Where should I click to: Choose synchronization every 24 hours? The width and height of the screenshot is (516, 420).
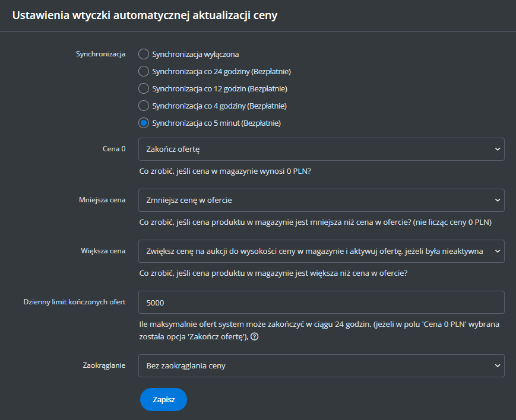[143, 72]
